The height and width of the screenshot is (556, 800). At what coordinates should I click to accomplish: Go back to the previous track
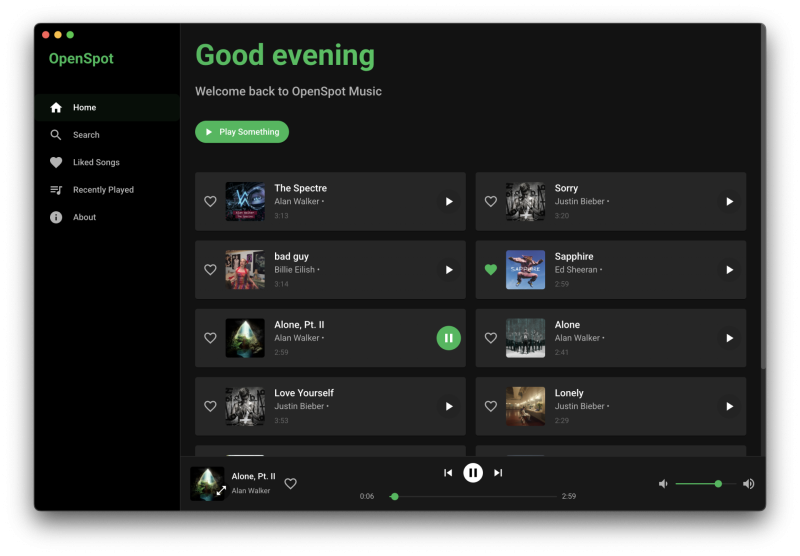[448, 473]
